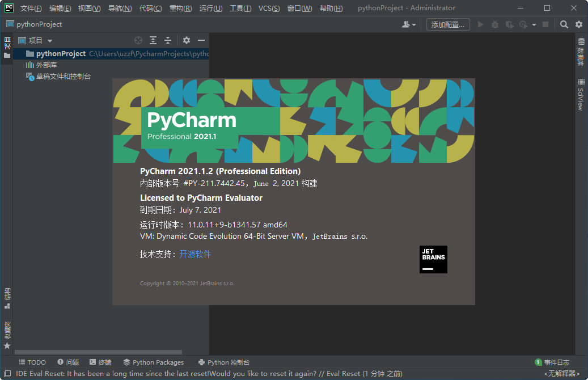
Task: Click the Copyright 2010–2021 JetBrains text
Action: [x=187, y=284]
